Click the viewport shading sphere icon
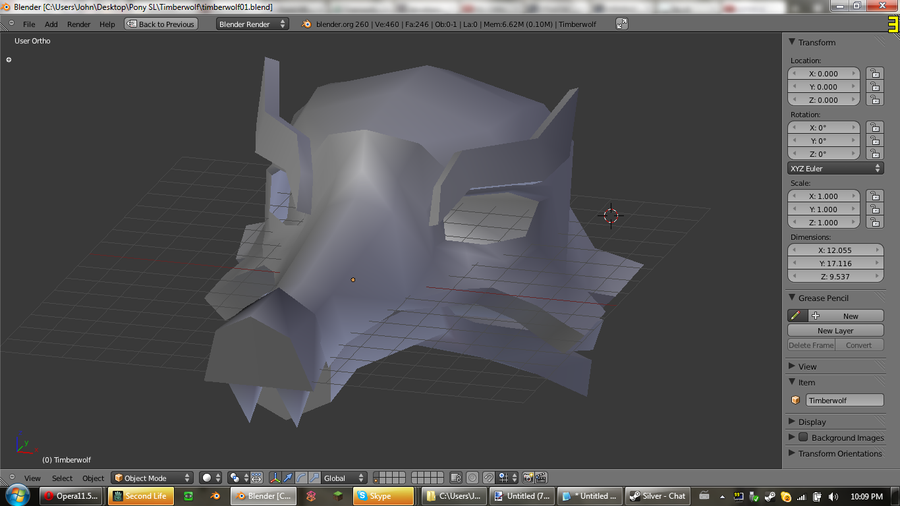Viewport: 900px width, 506px height. coord(207,478)
